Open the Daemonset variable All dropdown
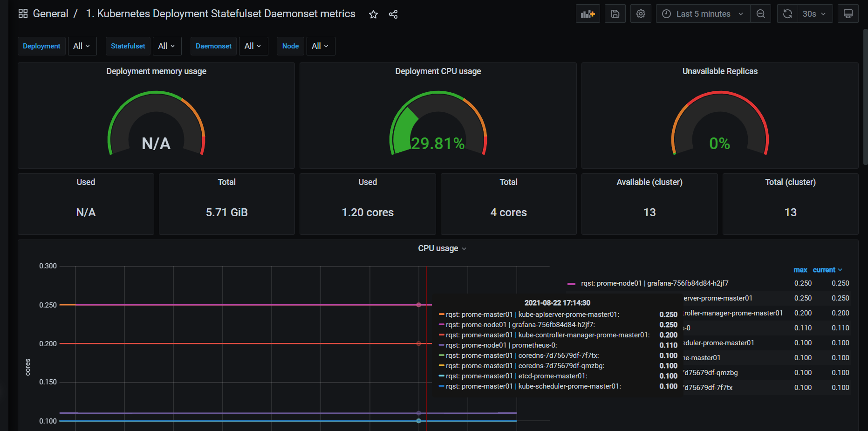This screenshot has height=431, width=868. [253, 46]
